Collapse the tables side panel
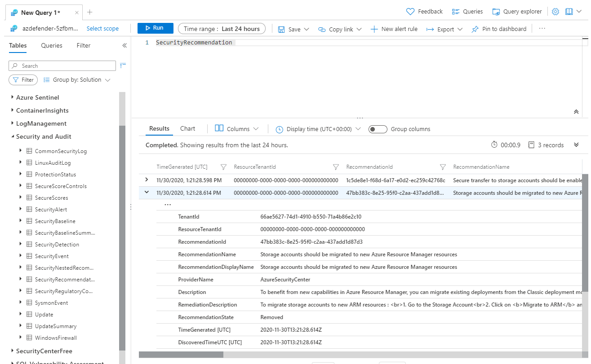The height and width of the screenshot is (364, 591). point(124,46)
